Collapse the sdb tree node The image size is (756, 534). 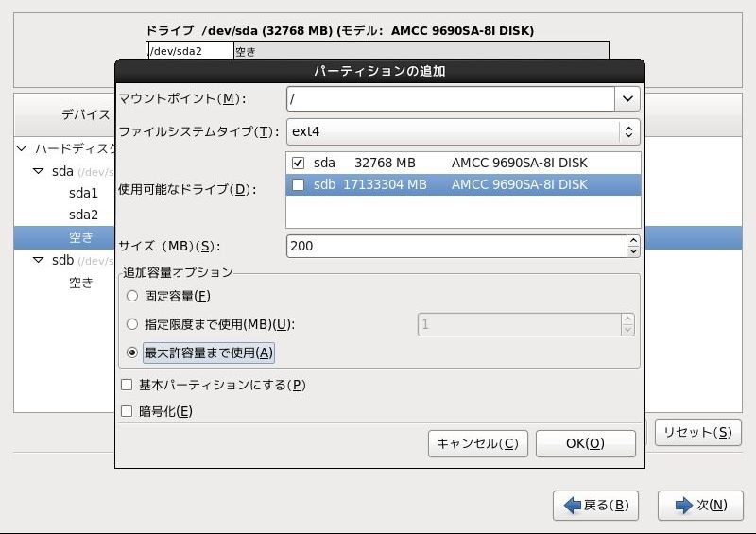38,261
